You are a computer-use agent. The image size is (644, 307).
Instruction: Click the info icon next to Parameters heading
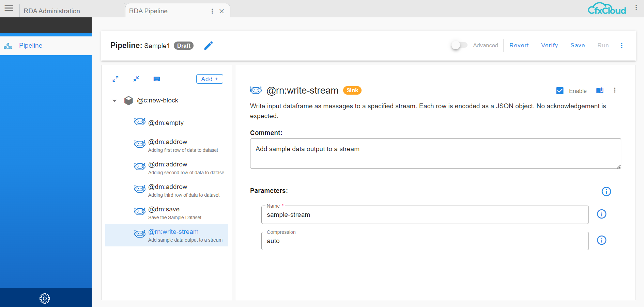coord(606,191)
